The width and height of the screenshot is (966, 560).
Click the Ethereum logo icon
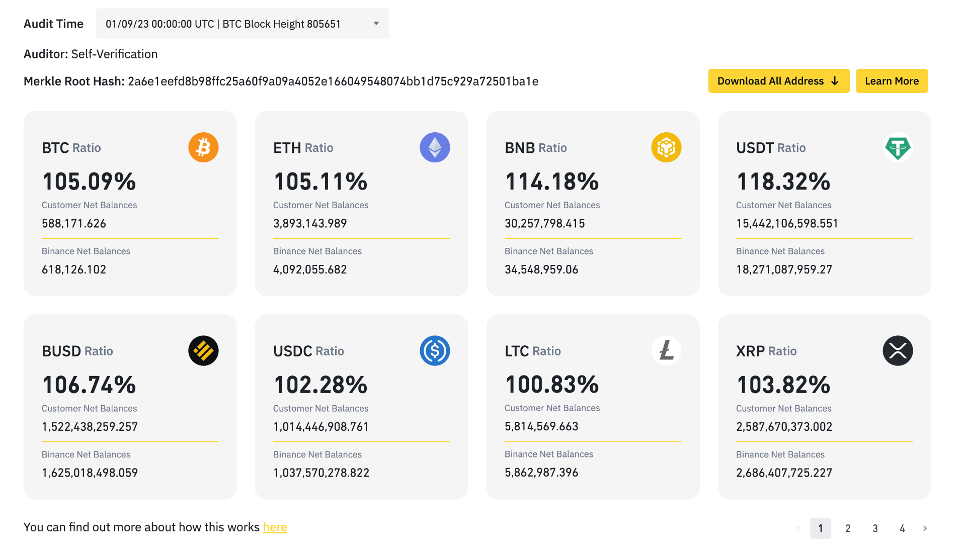[435, 147]
